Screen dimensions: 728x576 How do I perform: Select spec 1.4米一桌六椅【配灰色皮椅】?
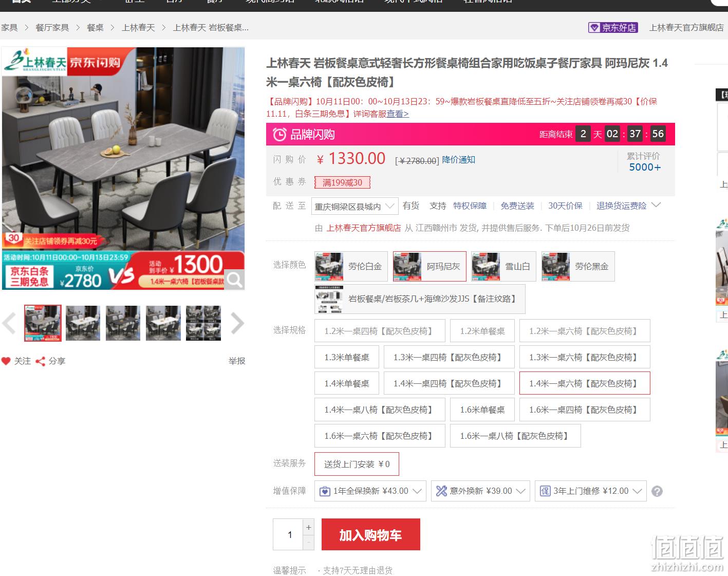tap(585, 383)
